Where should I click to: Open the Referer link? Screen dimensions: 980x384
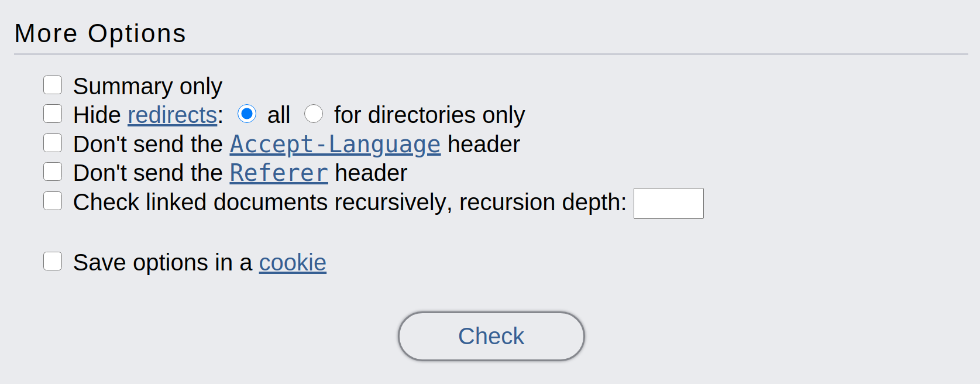[x=278, y=173]
